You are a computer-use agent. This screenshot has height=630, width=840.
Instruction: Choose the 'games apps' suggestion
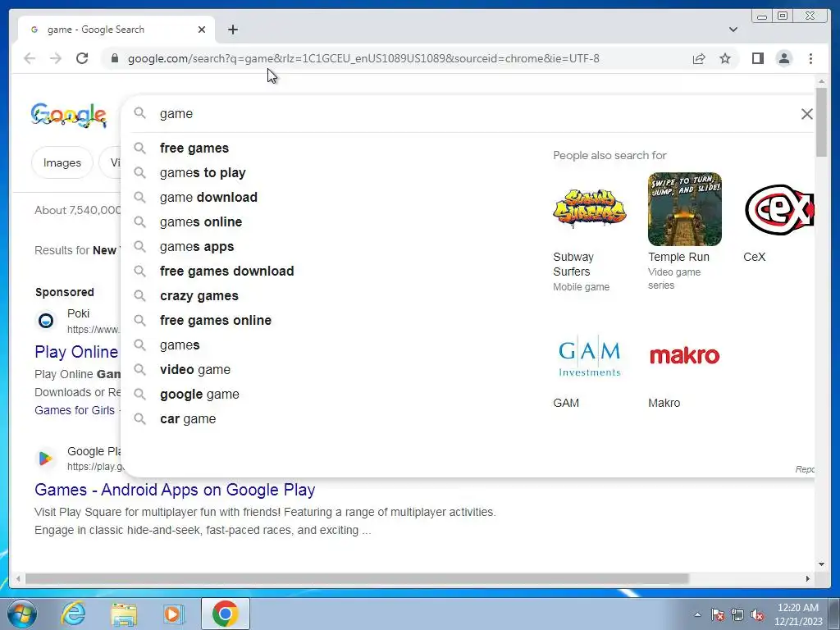[197, 246]
